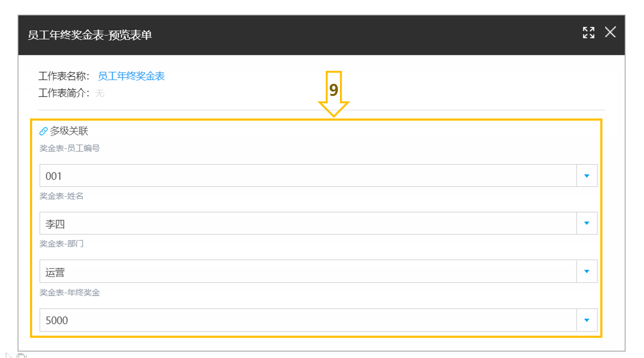The height and width of the screenshot is (358, 644).
Task: Expand the 员工编号 dropdown arrow showing 001
Action: tap(587, 176)
